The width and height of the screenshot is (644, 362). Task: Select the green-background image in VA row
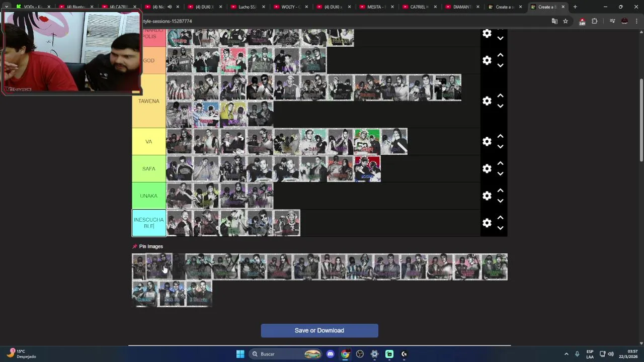click(367, 142)
